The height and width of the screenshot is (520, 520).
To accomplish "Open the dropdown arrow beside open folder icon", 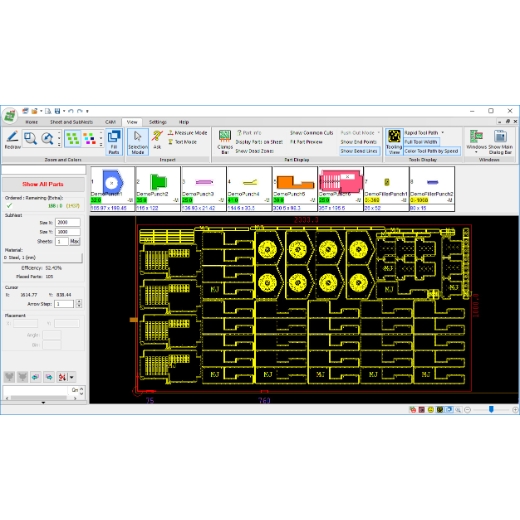I will (41, 111).
